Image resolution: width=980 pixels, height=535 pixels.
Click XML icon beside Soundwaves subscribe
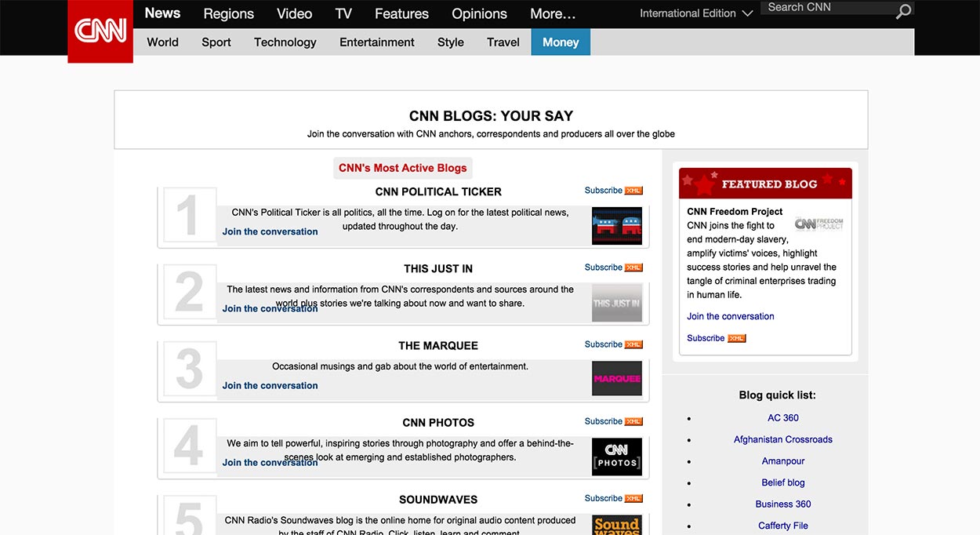click(633, 498)
